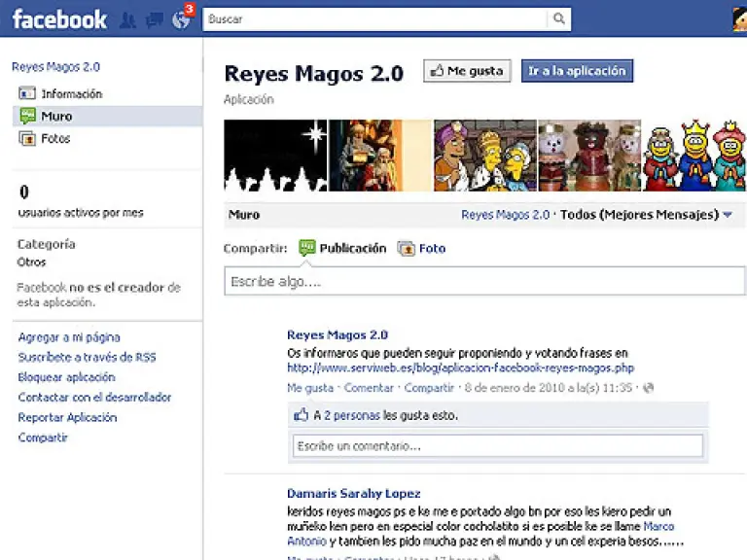Switch to the Muro sidebar section
The width and height of the screenshot is (747, 560).
click(x=56, y=117)
